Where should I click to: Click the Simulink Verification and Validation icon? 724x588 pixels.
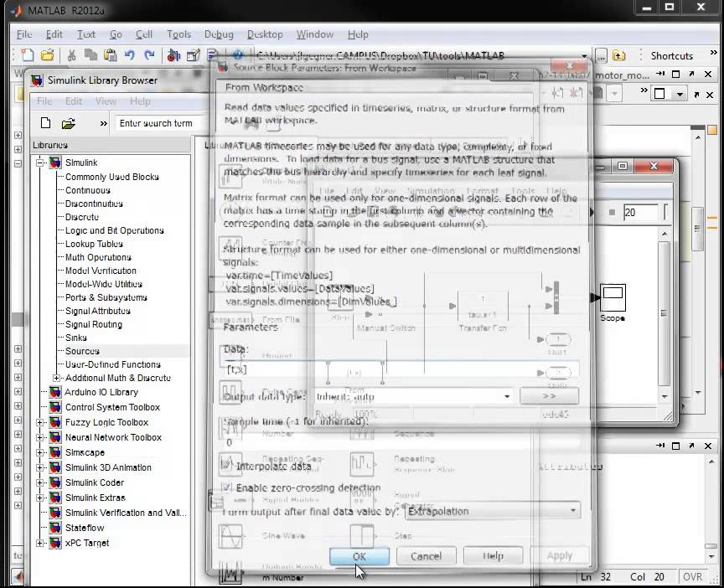point(55,513)
